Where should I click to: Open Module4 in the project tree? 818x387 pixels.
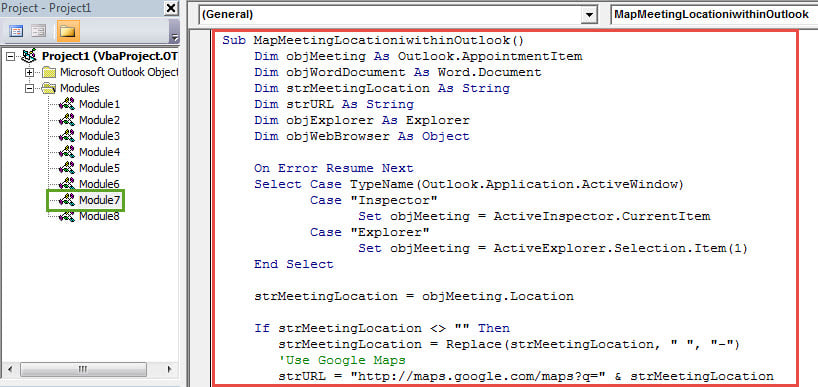point(99,152)
